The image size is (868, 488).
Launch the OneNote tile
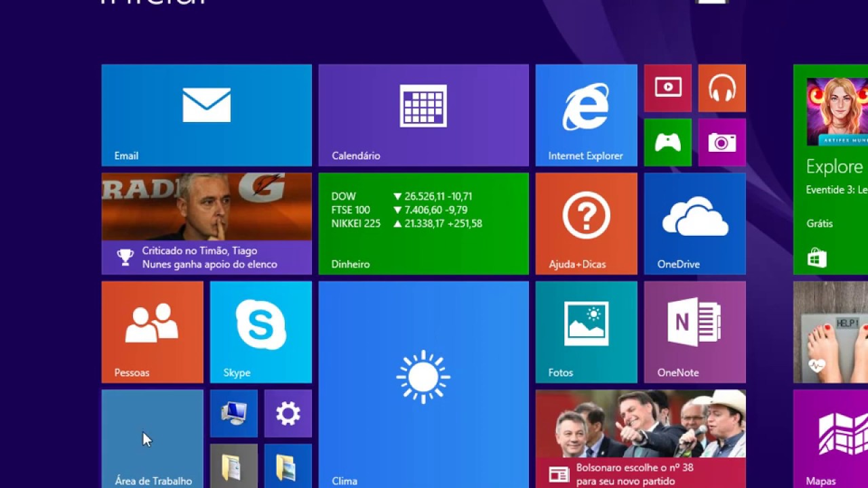click(x=695, y=332)
